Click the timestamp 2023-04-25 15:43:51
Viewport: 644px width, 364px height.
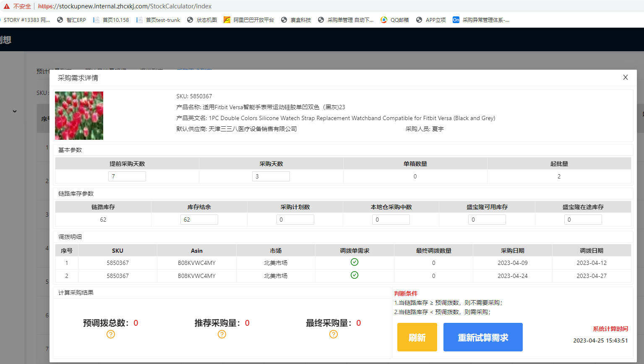[600, 340]
